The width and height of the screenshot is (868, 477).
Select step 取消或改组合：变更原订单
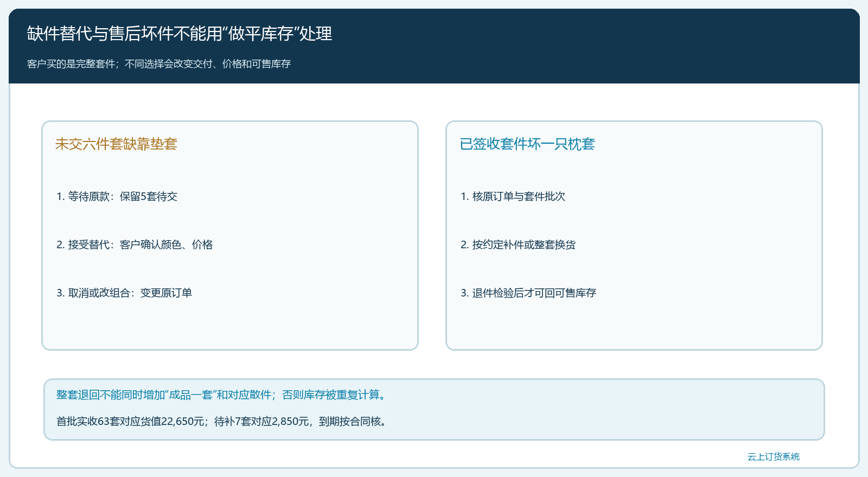pyautogui.click(x=124, y=293)
